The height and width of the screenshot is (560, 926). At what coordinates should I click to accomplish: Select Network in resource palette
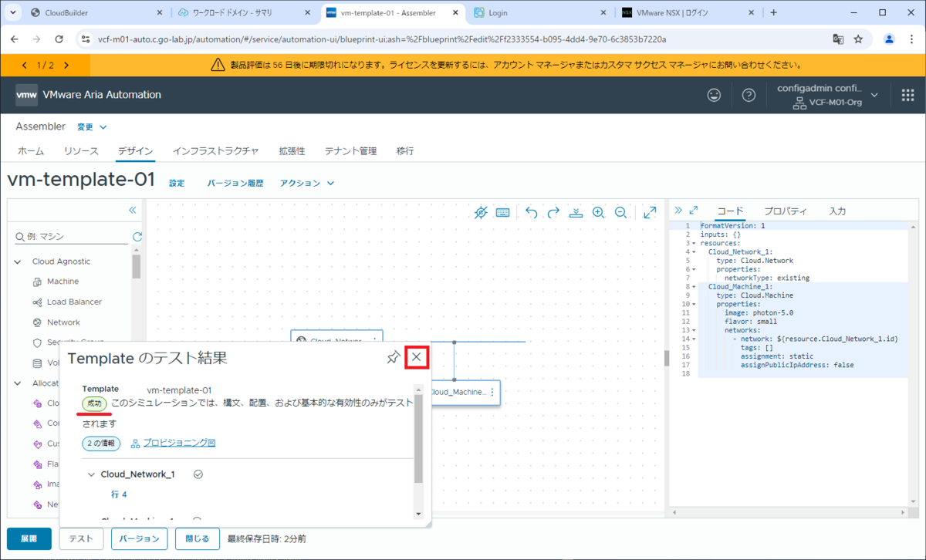63,322
